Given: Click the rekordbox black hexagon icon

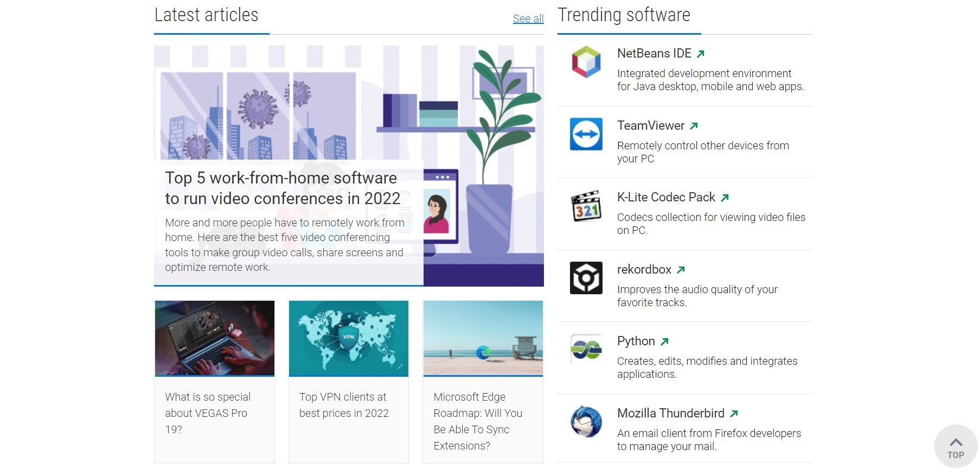Looking at the screenshot, I should coord(586,278).
